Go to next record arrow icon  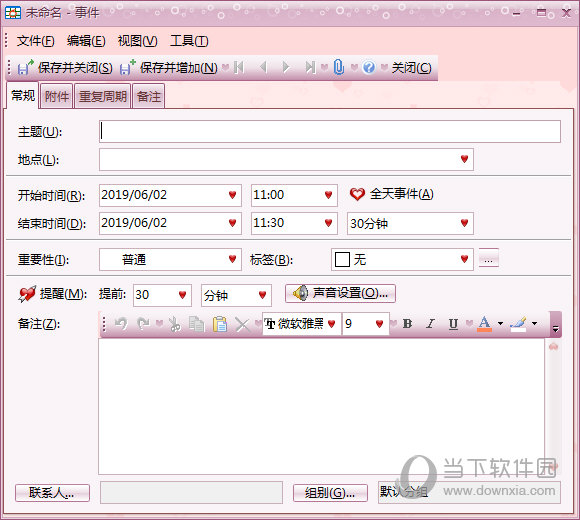(x=286, y=67)
